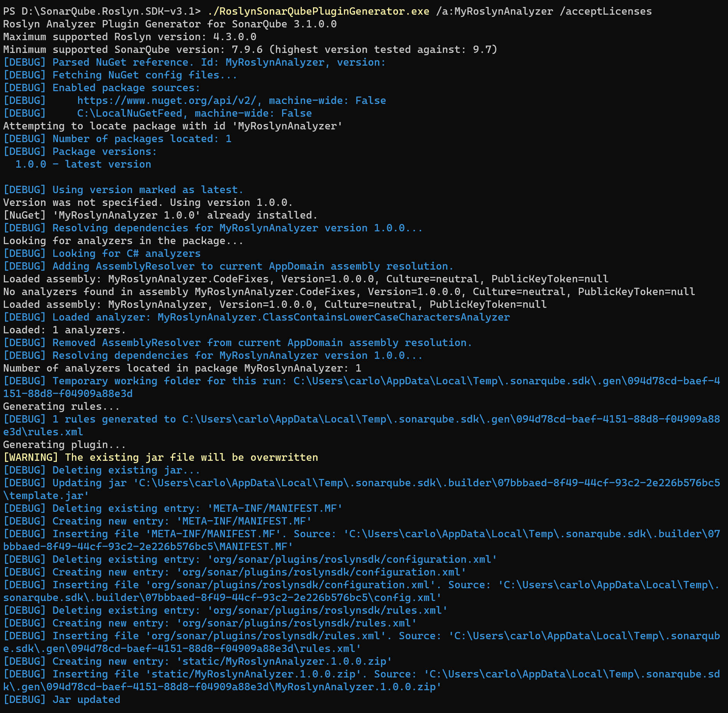The height and width of the screenshot is (713, 728).
Task: Click the 'Version was not specified' line
Action: click(148, 202)
